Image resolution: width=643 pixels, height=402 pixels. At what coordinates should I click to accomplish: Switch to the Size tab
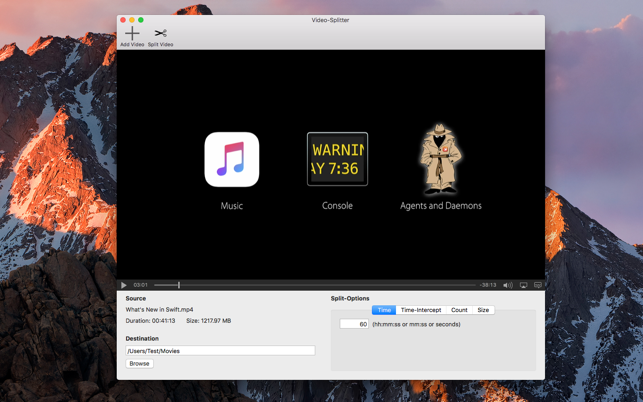tap(483, 310)
